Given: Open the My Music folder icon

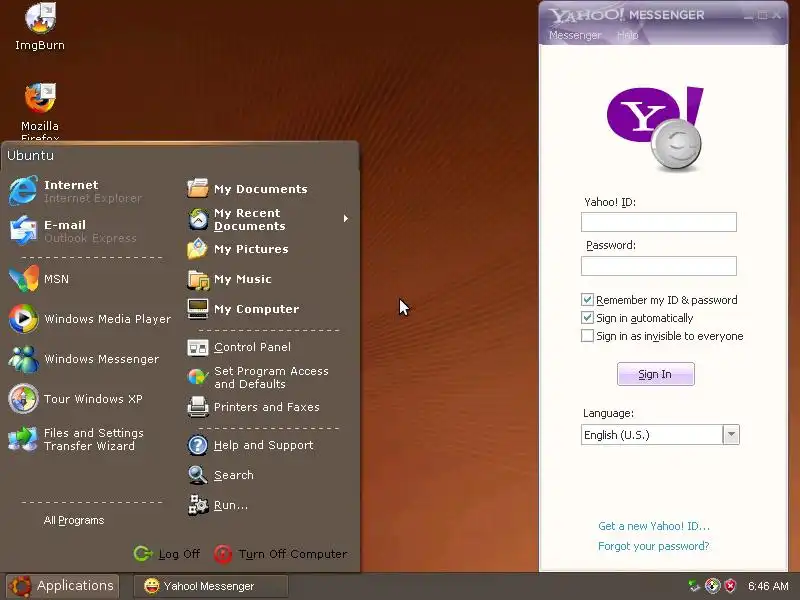Looking at the screenshot, I should click(x=198, y=279).
